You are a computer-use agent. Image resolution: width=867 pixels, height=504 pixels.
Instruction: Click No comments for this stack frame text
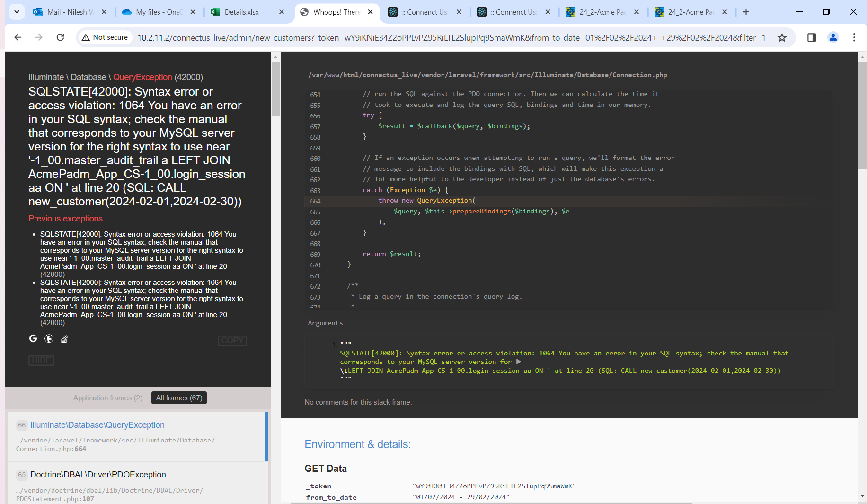(x=358, y=402)
